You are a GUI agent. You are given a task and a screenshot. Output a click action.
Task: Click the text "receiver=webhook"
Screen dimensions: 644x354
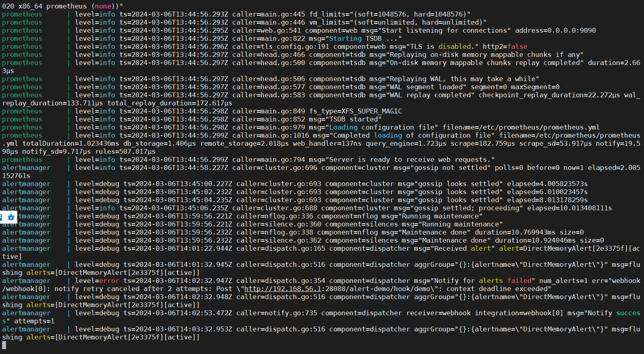pos(438,313)
